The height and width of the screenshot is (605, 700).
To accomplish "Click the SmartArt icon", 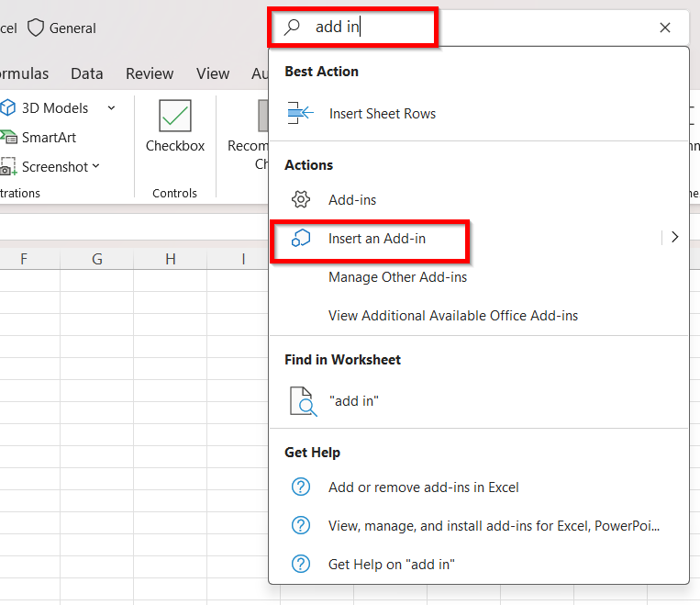I will [x=8, y=137].
